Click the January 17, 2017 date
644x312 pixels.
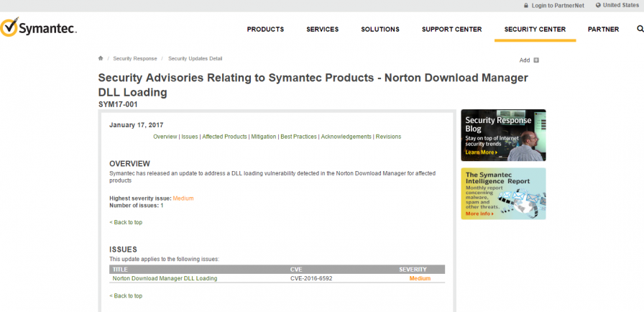pyautogui.click(x=137, y=125)
